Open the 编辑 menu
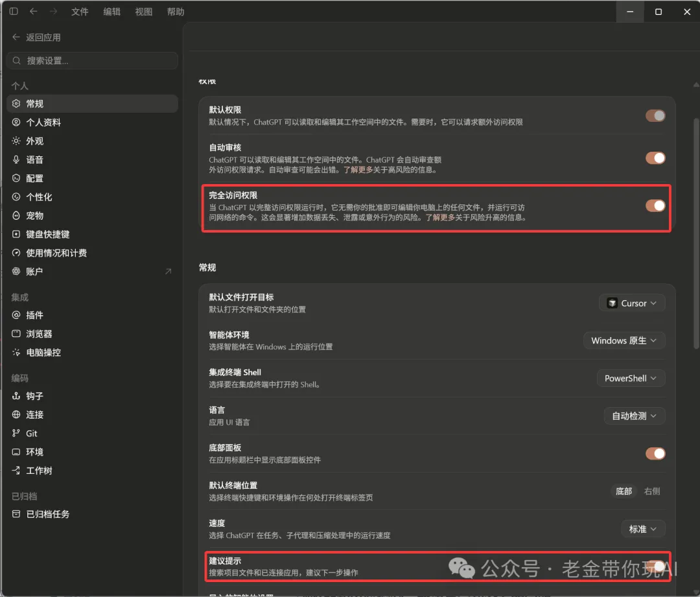This screenshot has height=597, width=700. [x=111, y=12]
